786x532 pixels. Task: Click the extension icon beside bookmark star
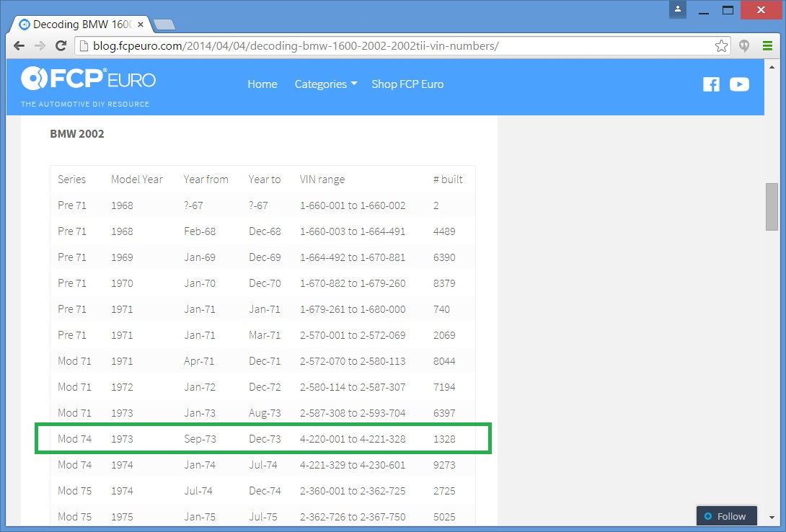point(744,46)
